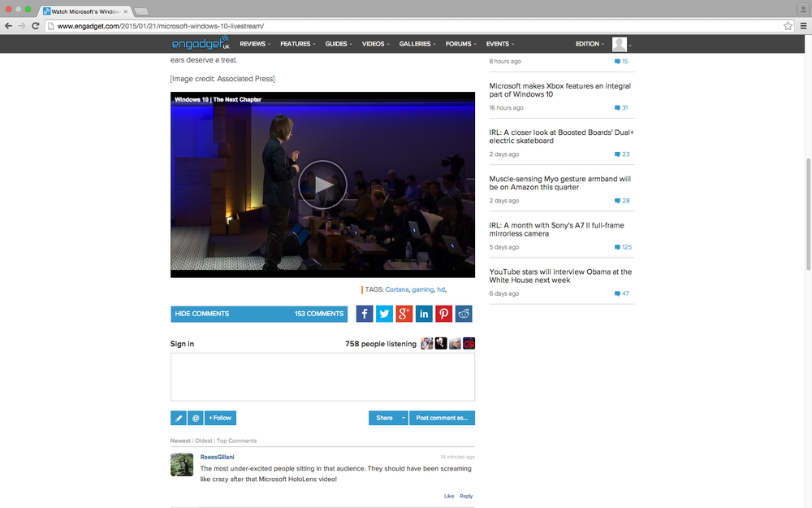Toggle Hide Comments bar
Viewport: 812px width, 508px height.
(x=259, y=314)
